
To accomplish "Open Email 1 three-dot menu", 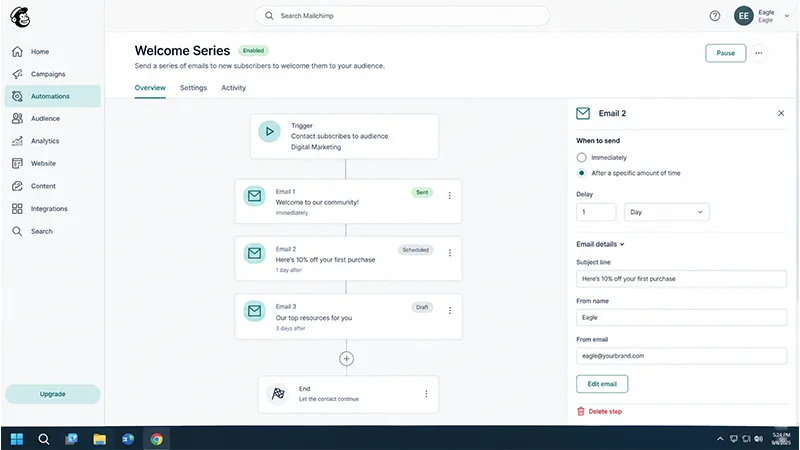I will 449,195.
